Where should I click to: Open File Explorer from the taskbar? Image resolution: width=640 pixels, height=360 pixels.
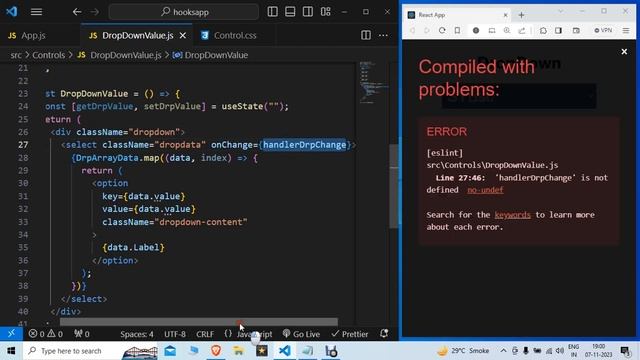239,351
